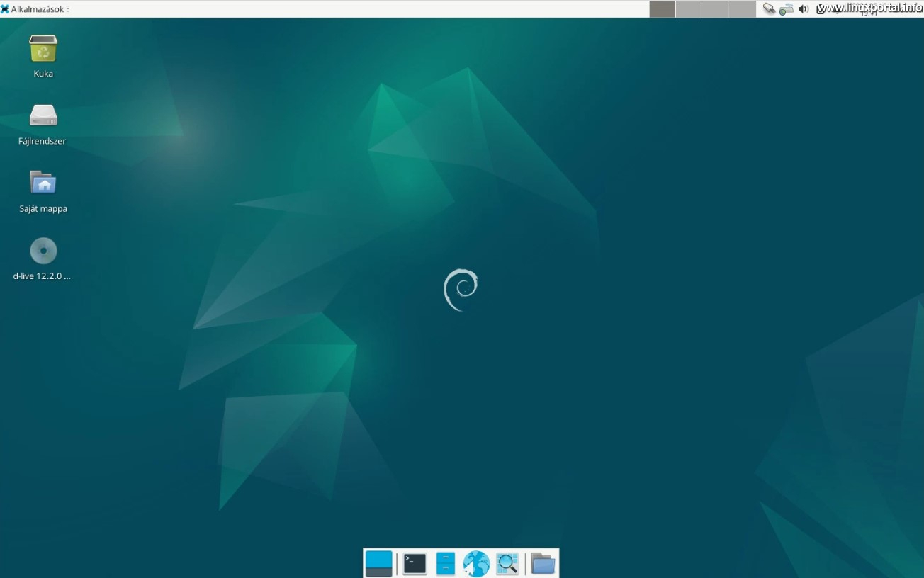The height and width of the screenshot is (578, 924).
Task: Switch to the third workspace in the pager
Action: [x=715, y=9]
